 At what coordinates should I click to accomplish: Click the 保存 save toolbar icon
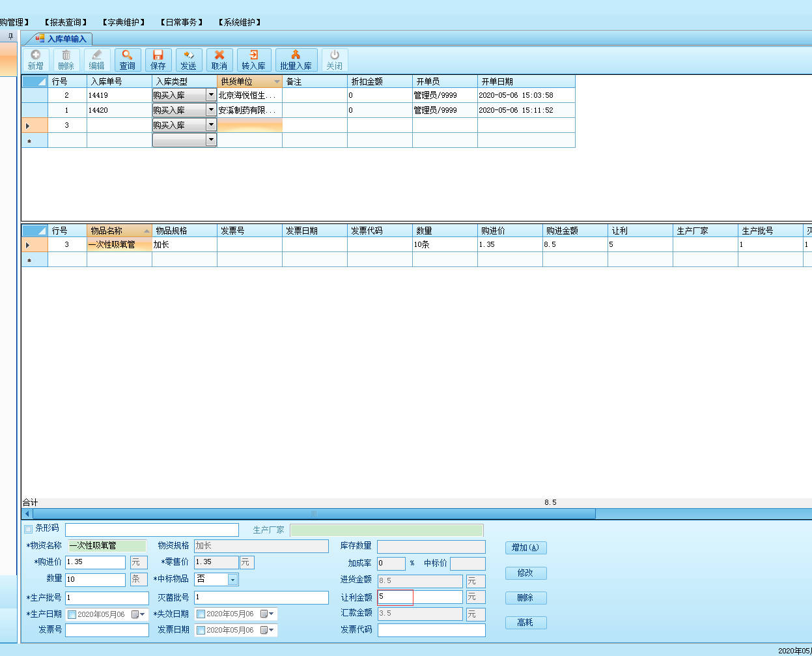pos(158,60)
